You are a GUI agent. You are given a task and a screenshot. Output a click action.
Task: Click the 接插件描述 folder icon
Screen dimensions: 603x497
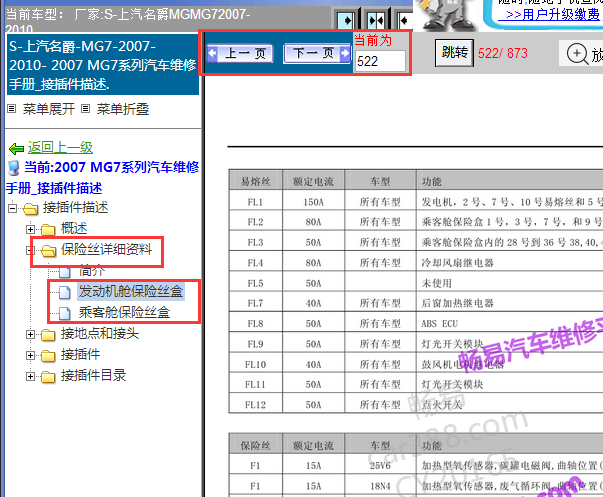pos(30,209)
